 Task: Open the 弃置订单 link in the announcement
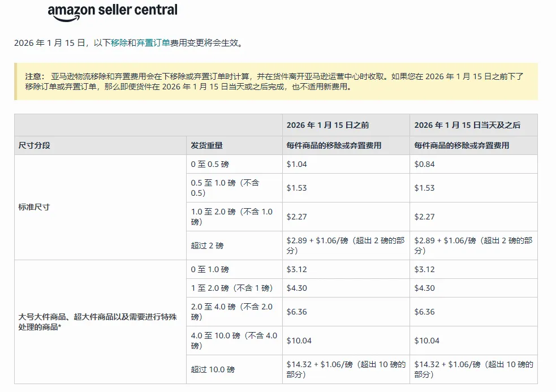153,43
